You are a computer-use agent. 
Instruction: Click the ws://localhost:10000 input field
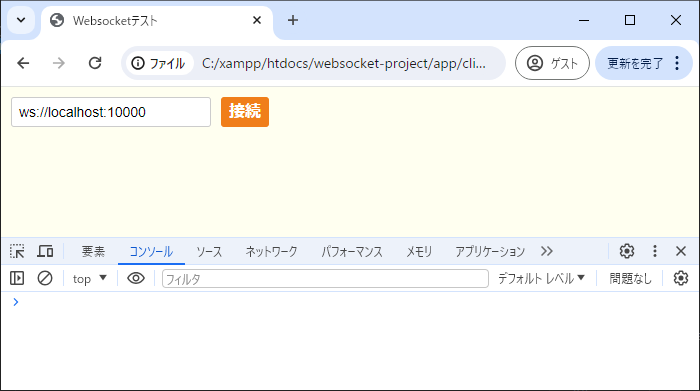point(111,112)
